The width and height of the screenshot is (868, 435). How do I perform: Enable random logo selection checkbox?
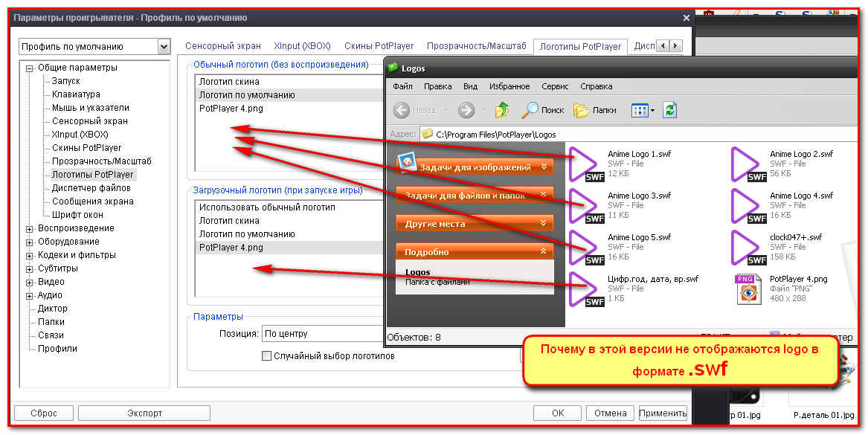(267, 356)
